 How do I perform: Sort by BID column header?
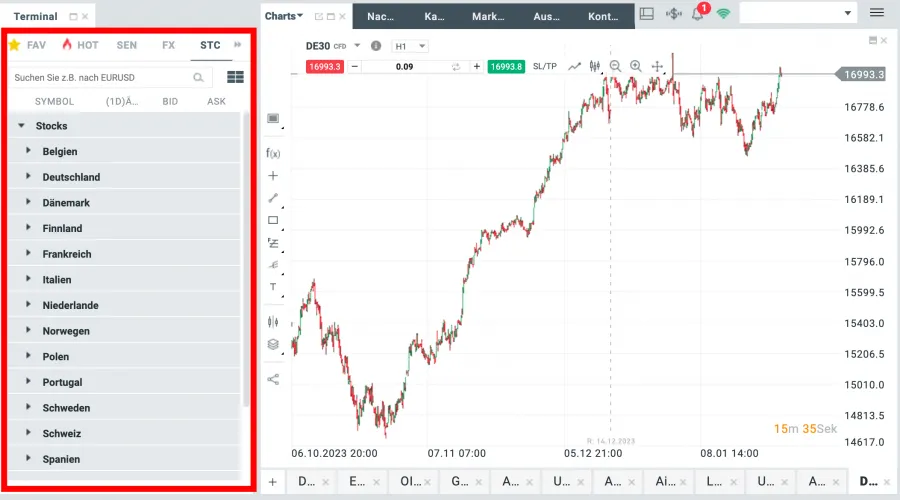click(x=170, y=102)
